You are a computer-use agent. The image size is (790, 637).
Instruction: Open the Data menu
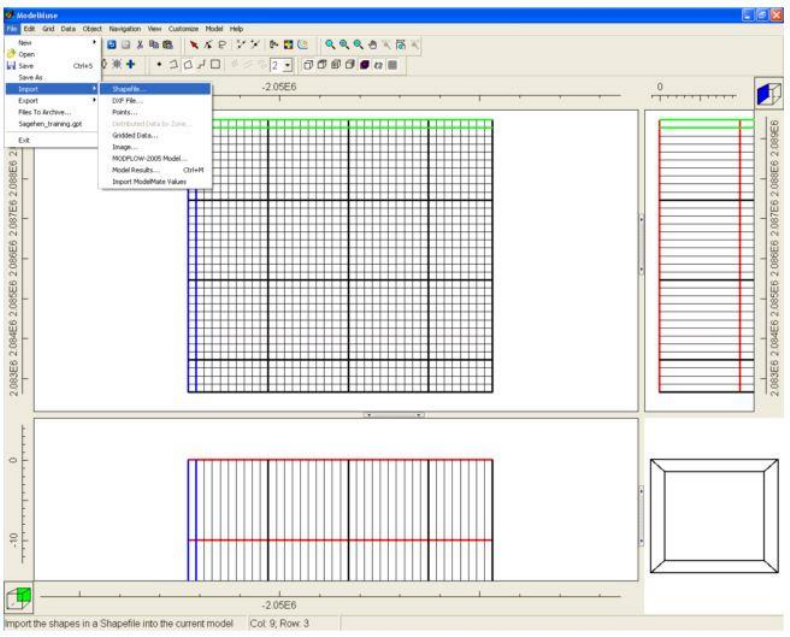[68, 29]
